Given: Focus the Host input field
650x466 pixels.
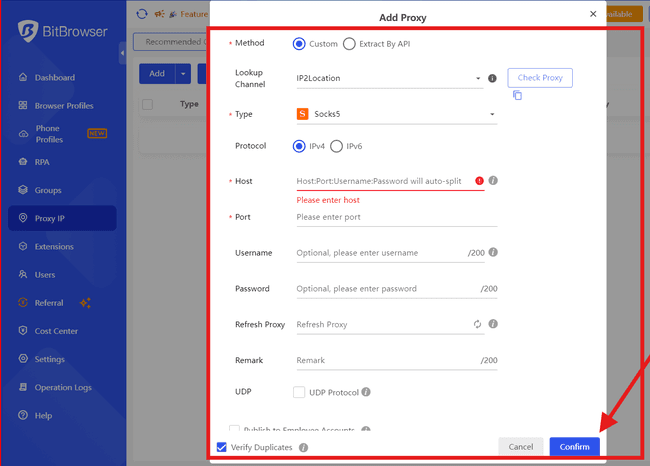Looking at the screenshot, I should 390,181.
